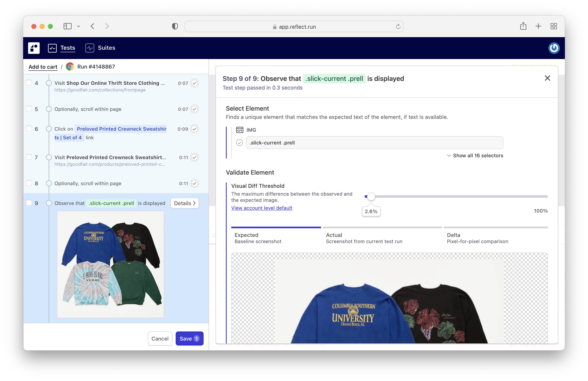Open the sidebar dropdown arrow in Safari
Image resolution: width=588 pixels, height=381 pixels.
(x=78, y=26)
